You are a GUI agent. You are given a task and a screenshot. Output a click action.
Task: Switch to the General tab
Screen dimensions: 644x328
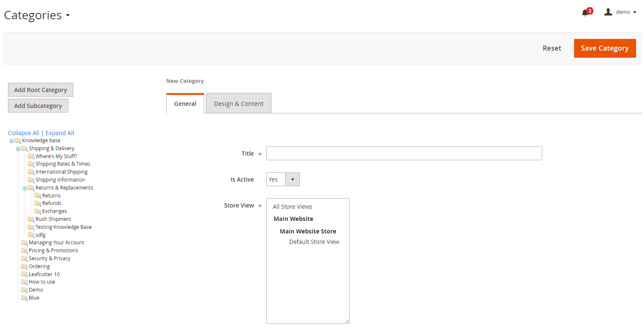(x=185, y=103)
